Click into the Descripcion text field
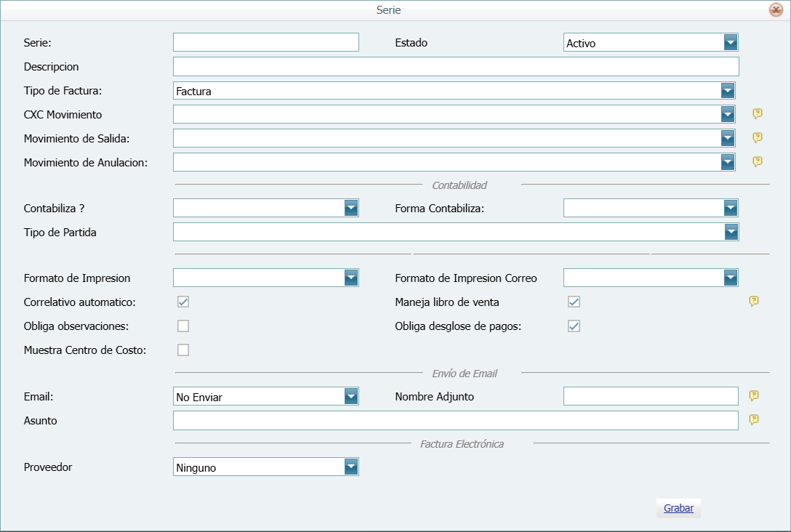791x532 pixels. tap(455, 67)
